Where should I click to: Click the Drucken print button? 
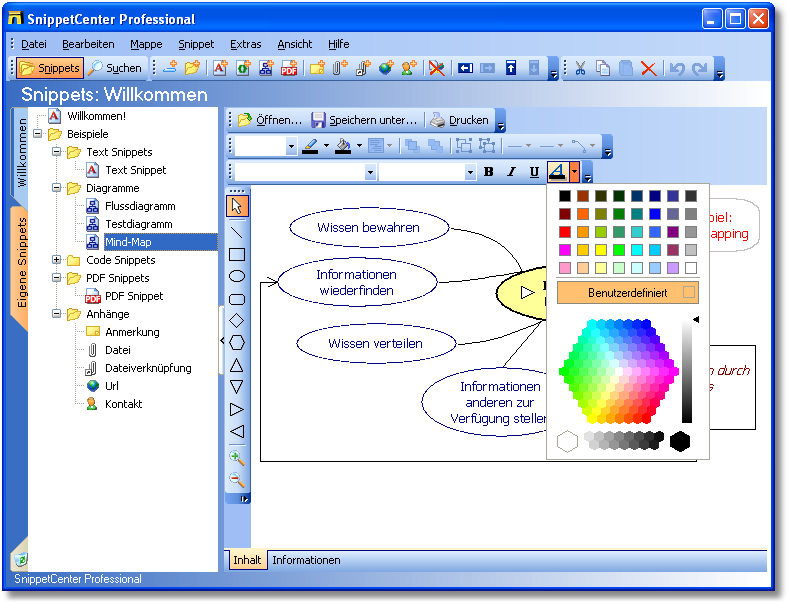[460, 120]
